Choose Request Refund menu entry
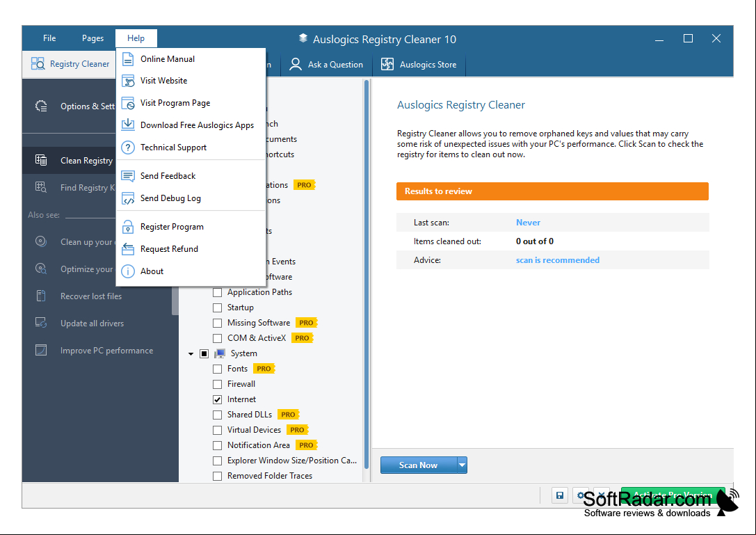 (191, 249)
